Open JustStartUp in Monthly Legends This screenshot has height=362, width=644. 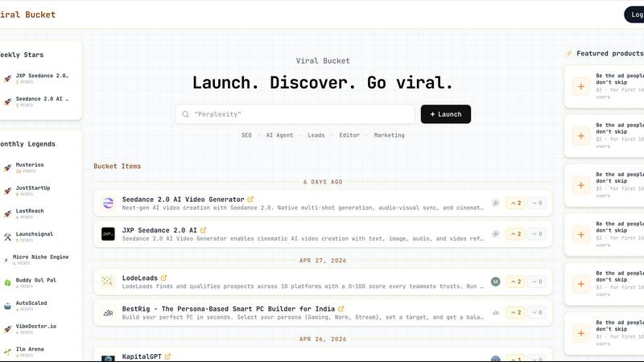point(33,188)
